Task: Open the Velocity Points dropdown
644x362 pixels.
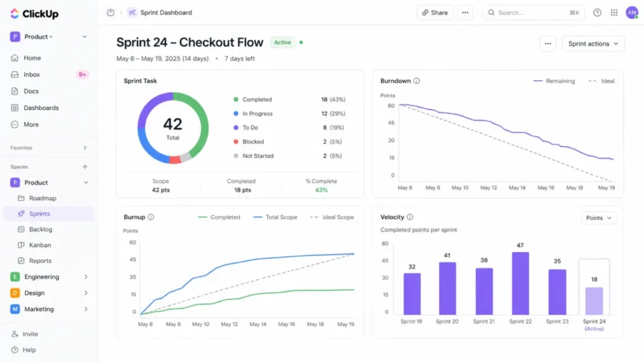Action: coord(599,217)
